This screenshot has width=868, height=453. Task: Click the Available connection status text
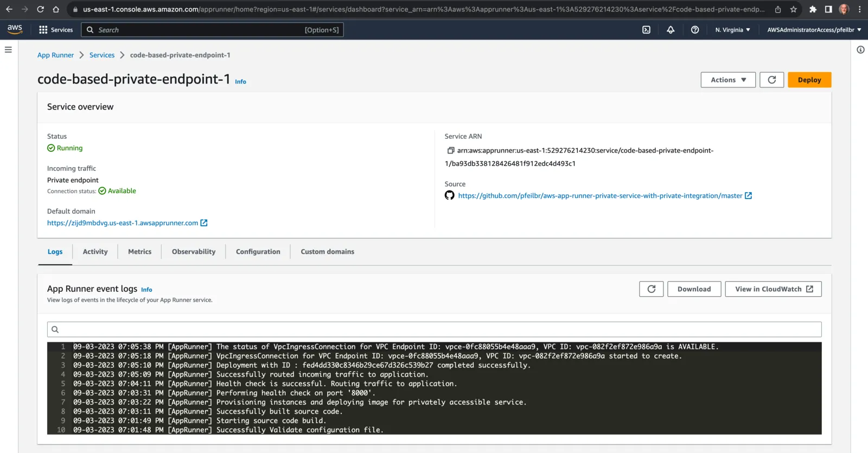point(122,191)
